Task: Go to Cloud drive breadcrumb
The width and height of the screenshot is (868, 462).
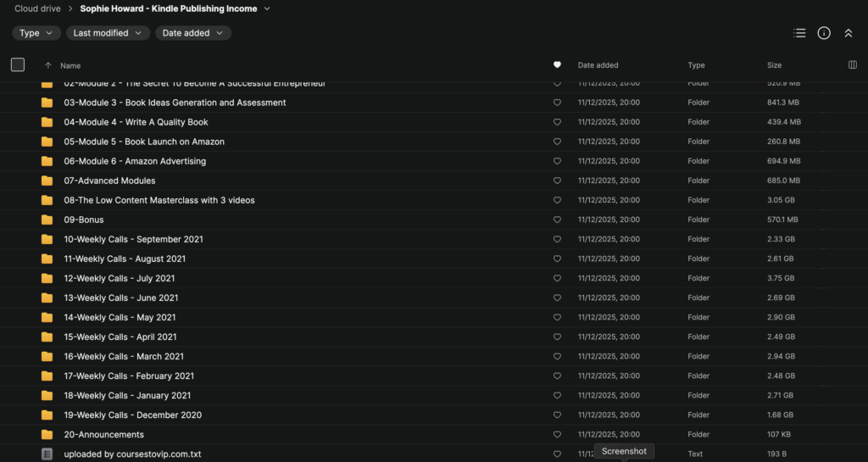Action: click(x=37, y=9)
